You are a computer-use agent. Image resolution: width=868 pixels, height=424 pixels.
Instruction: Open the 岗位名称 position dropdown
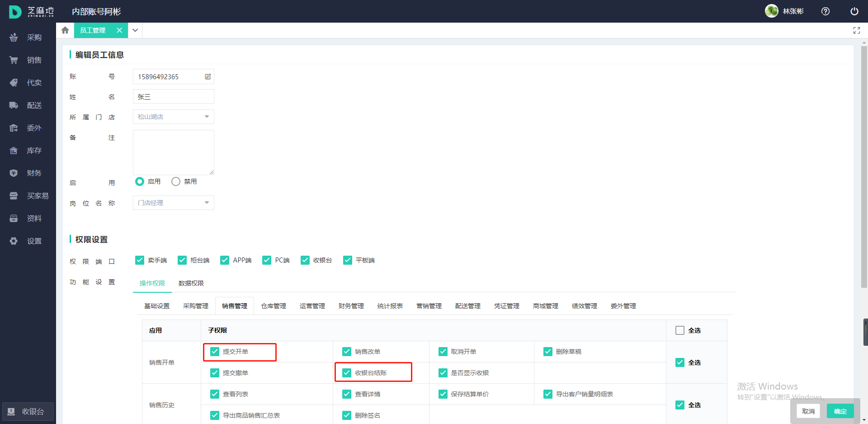click(x=174, y=203)
